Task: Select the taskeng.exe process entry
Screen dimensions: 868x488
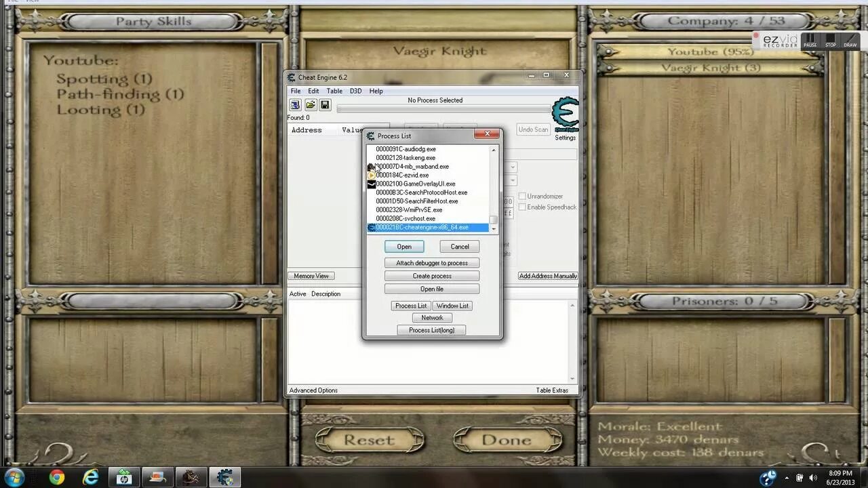Action: 406,158
